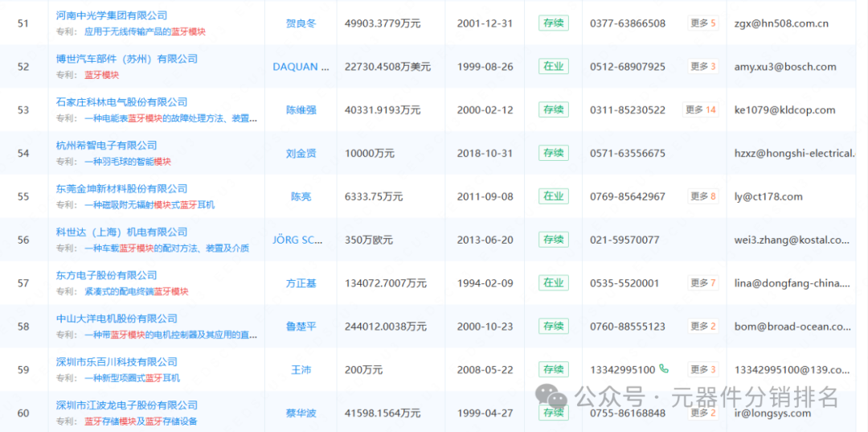Open patent 蓝牙模块 under 博世汽车部件

coord(101,75)
